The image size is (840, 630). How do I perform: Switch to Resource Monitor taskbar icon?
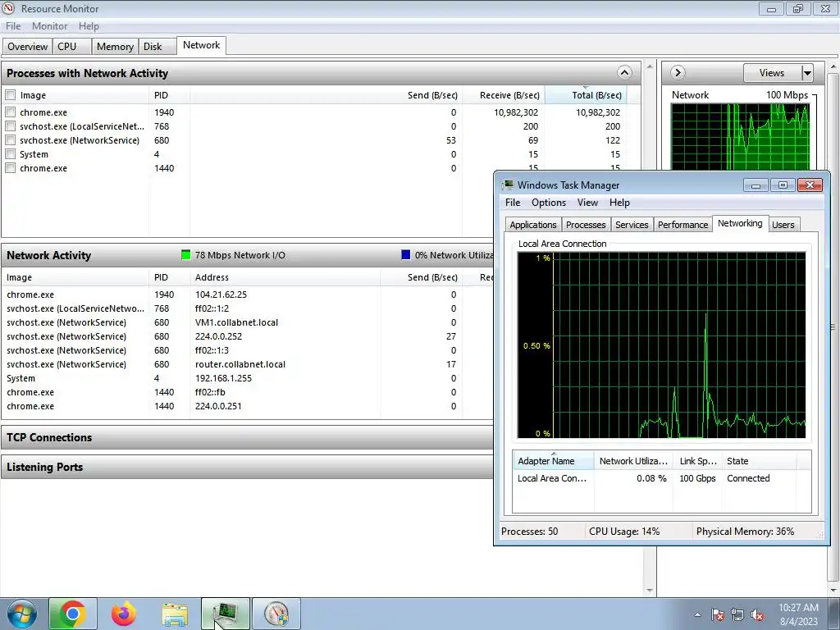pos(276,614)
